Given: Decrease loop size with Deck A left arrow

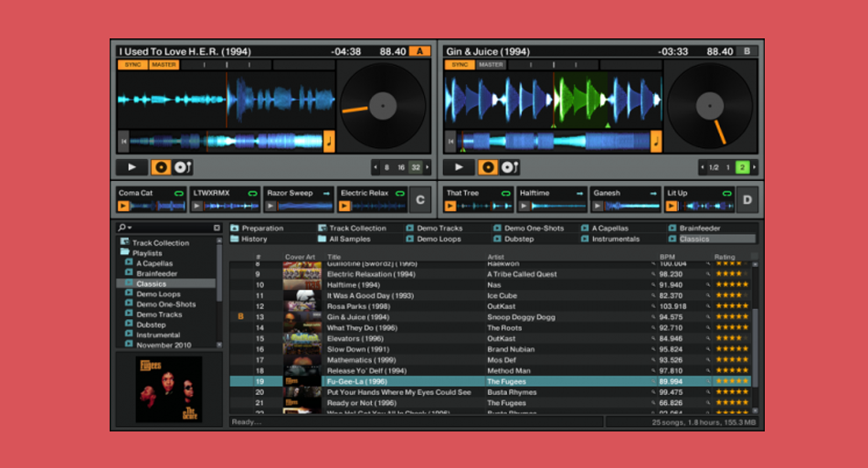Looking at the screenshot, I should pyautogui.click(x=376, y=167).
